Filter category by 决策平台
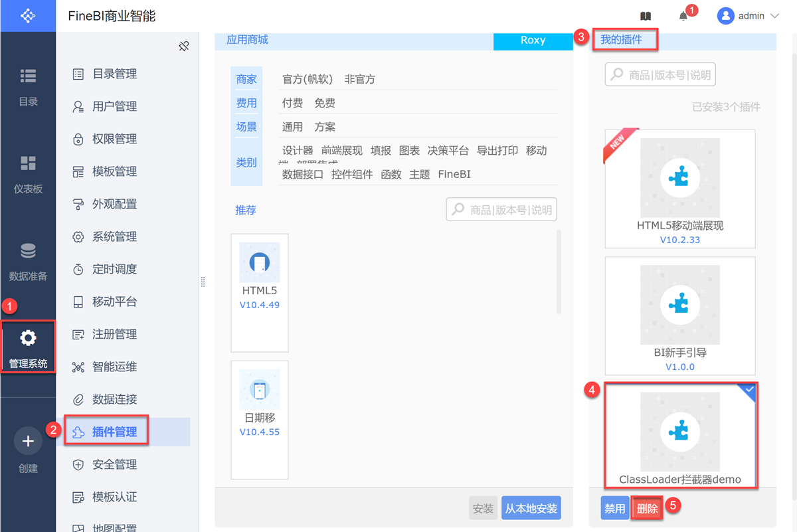The width and height of the screenshot is (797, 532). coord(448,151)
